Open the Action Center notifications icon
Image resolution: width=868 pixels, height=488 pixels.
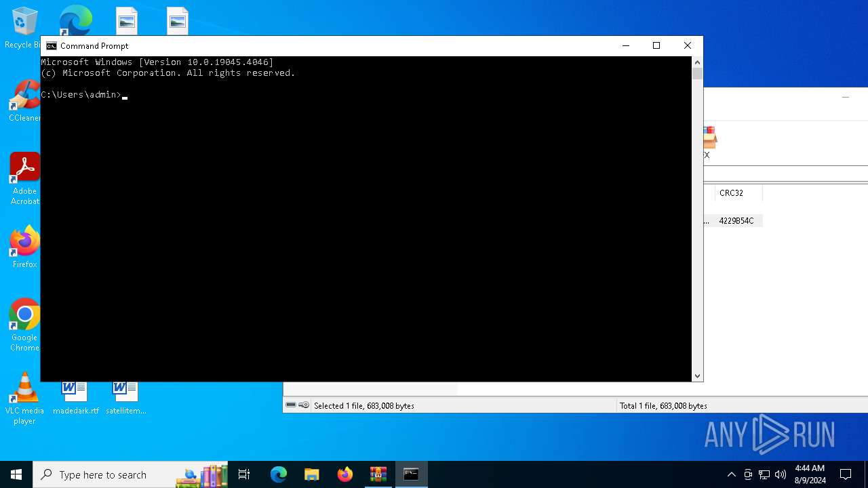pyautogui.click(x=846, y=474)
